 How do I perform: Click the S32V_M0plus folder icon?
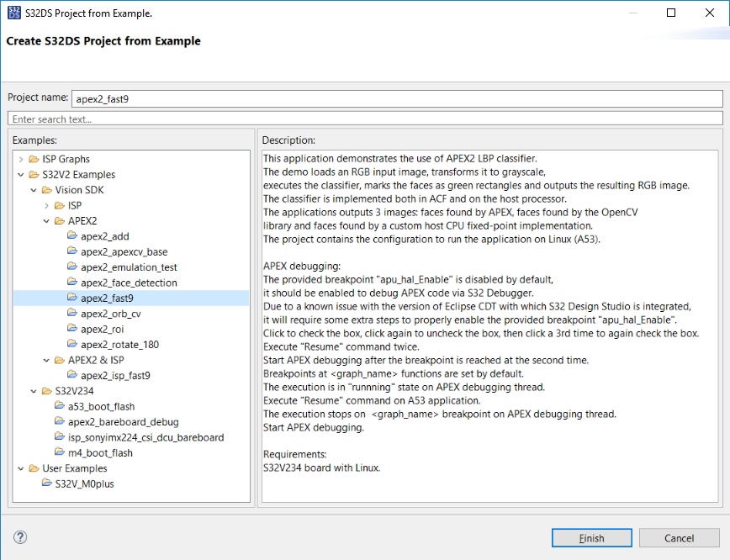click(47, 483)
